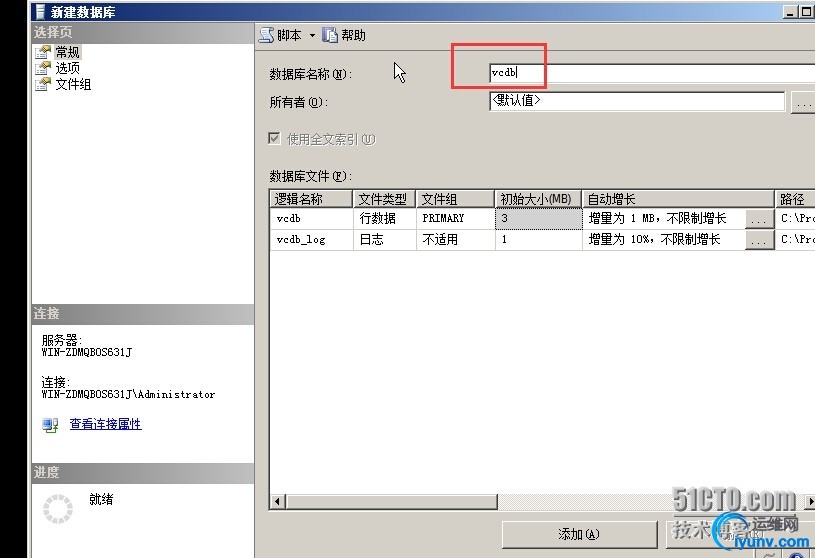Click the path cell in the vcdb_log row
This screenshot has width=815, height=558.
coord(795,240)
